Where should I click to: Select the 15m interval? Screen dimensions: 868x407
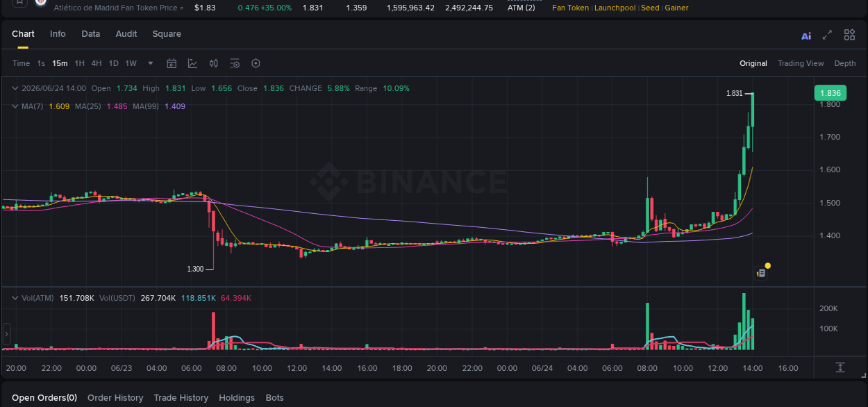coord(60,63)
